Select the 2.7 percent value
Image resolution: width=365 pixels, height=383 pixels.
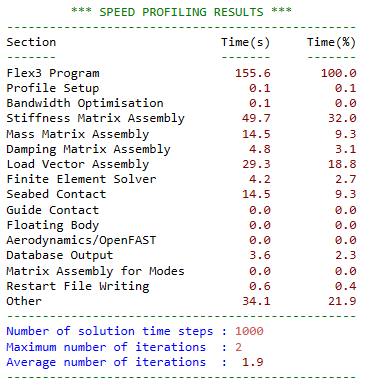pyautogui.click(x=346, y=179)
